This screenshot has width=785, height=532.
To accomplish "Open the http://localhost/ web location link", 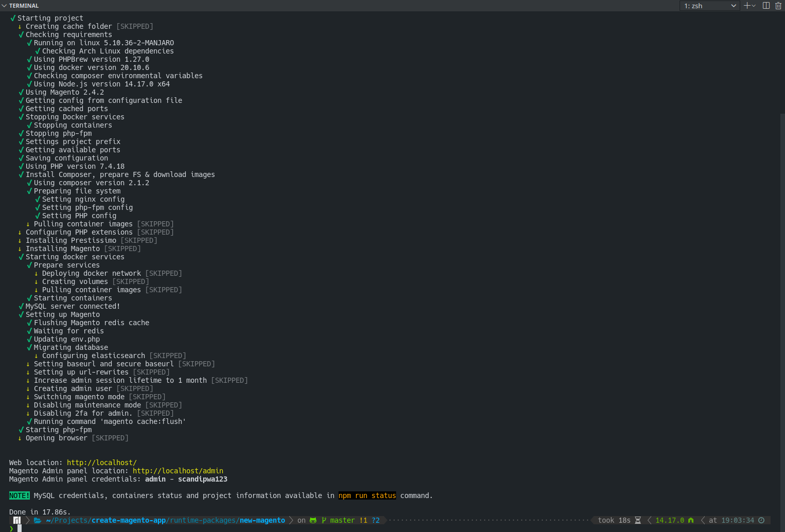I will click(x=102, y=463).
